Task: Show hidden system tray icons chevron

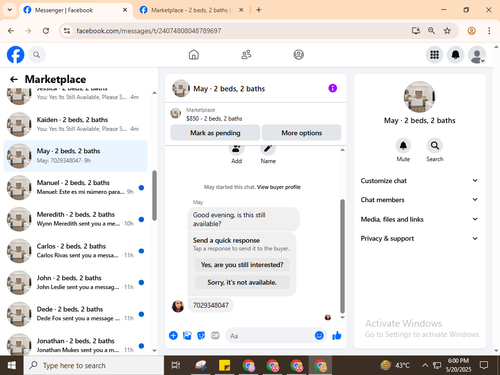Action: [x=425, y=365]
